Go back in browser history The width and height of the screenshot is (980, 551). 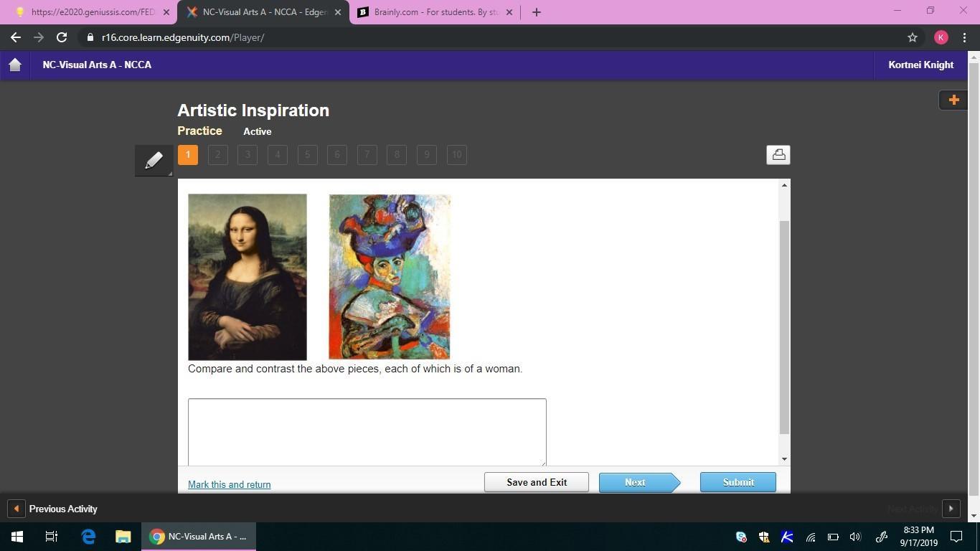point(16,37)
